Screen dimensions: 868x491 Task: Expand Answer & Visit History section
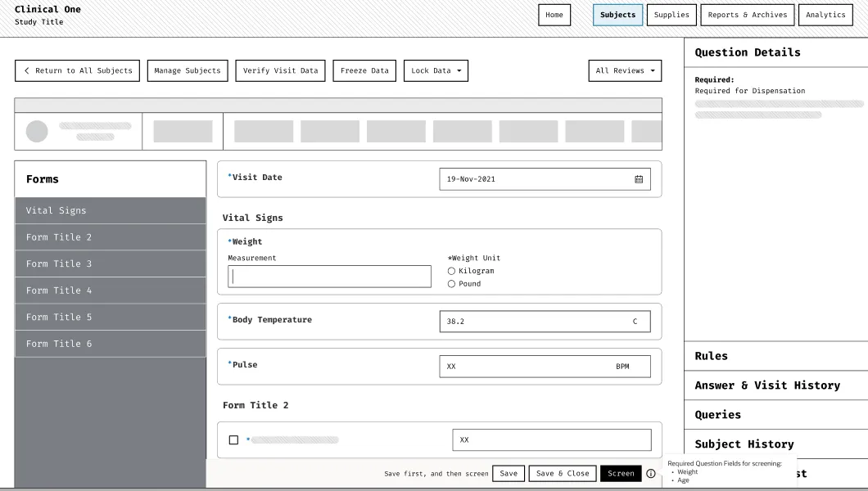point(775,385)
